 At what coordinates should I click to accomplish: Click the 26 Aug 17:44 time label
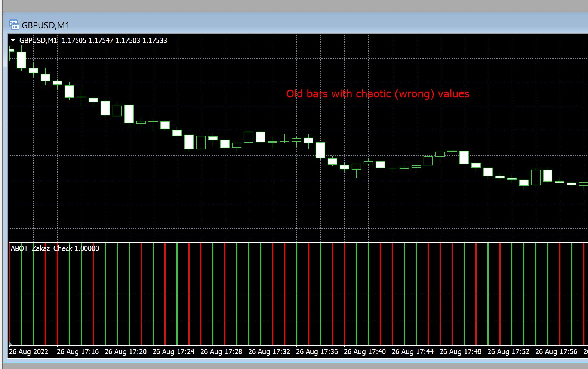coord(413,351)
